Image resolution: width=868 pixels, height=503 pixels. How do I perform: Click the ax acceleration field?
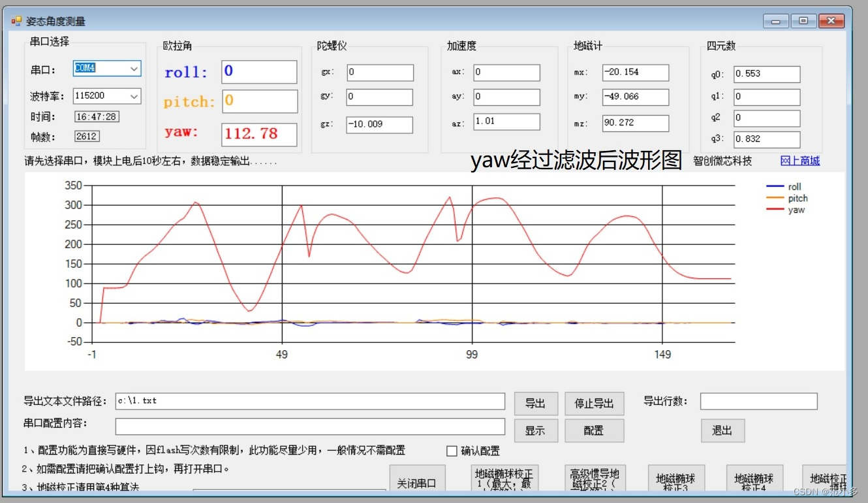click(507, 73)
